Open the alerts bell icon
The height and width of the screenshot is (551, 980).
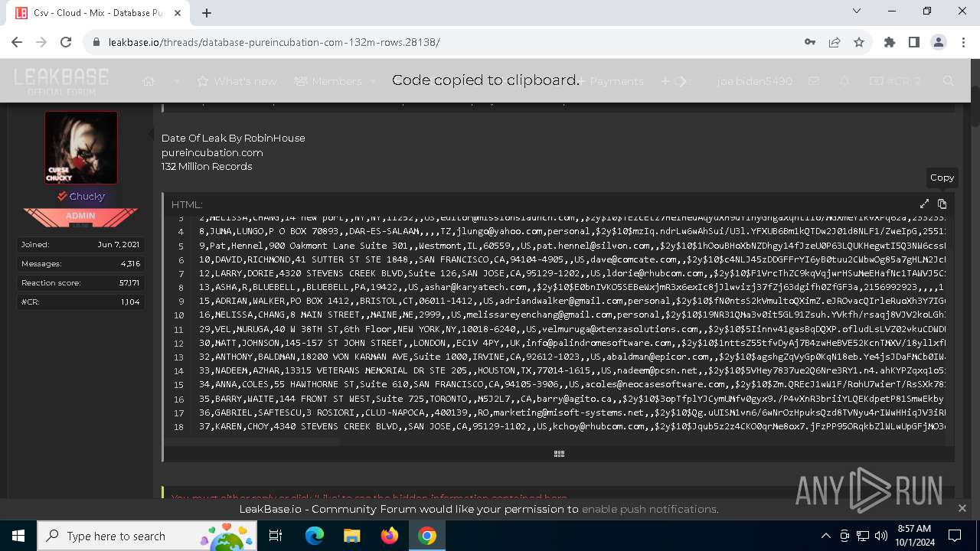tap(844, 81)
